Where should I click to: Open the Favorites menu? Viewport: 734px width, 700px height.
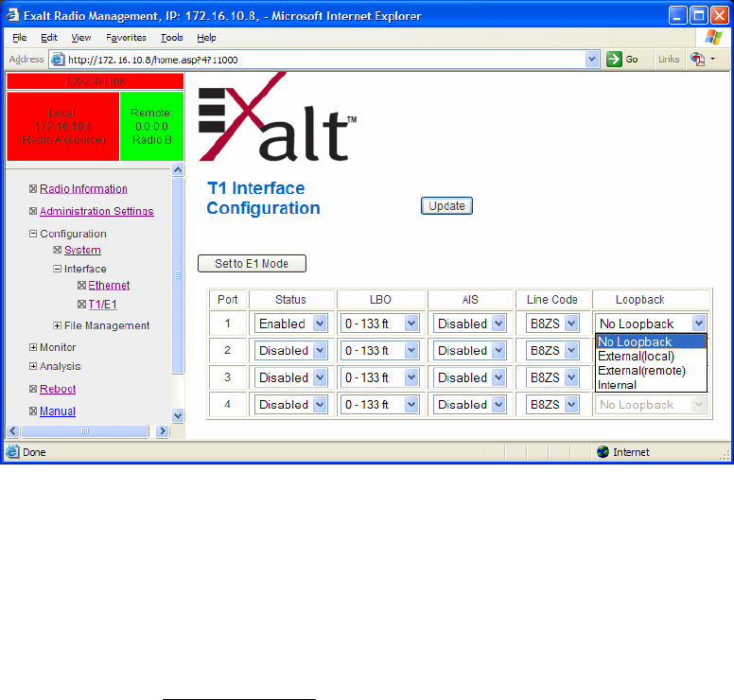(x=126, y=38)
